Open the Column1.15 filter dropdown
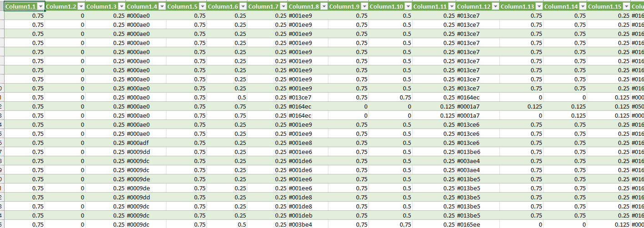644x228 pixels. pyautogui.click(x=626, y=6)
